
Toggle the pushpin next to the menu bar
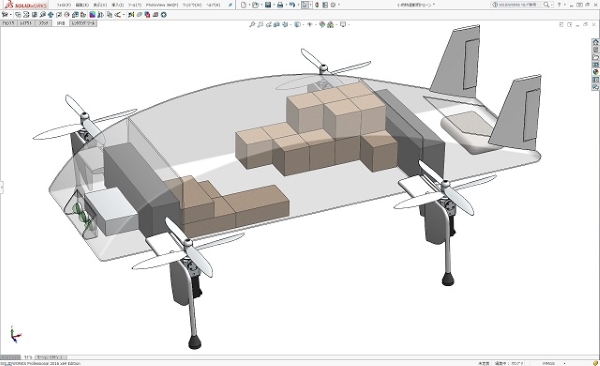tap(230, 5)
